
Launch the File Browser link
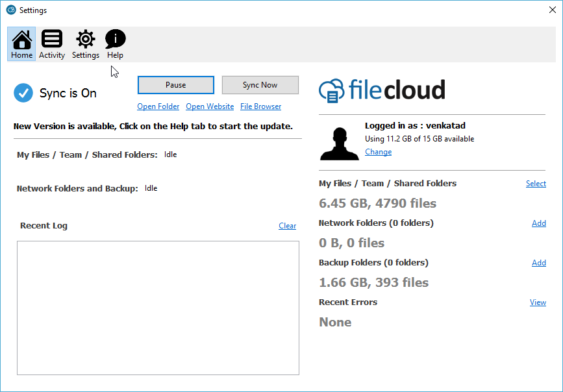tap(260, 106)
